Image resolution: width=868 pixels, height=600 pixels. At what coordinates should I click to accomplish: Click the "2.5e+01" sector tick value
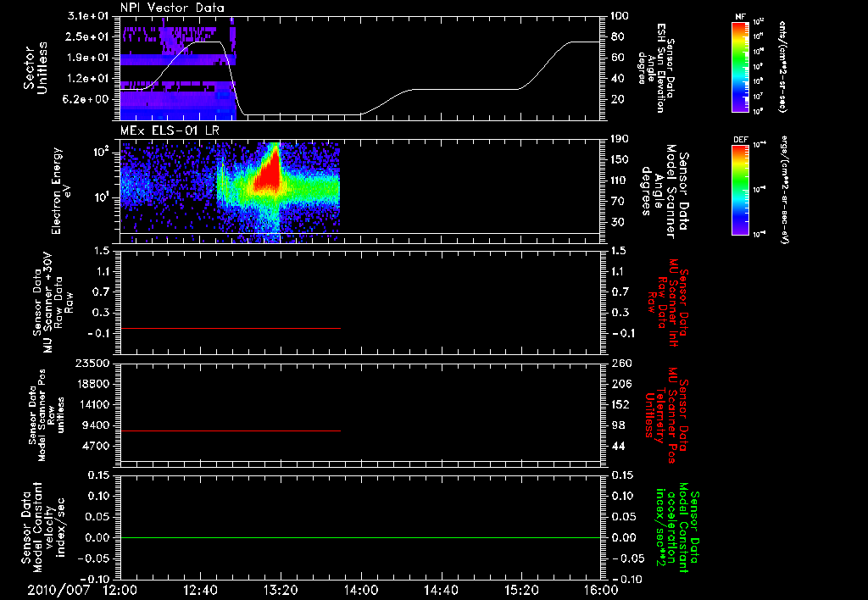click(88, 36)
